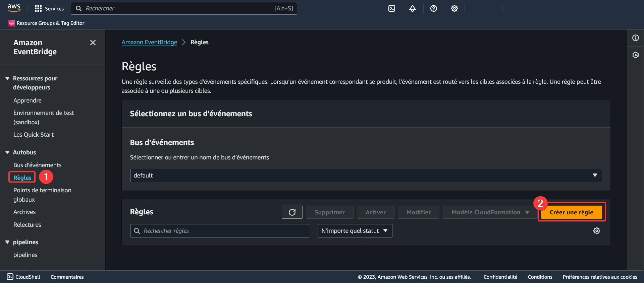
Task: Open the notifications bell
Action: (x=413, y=8)
